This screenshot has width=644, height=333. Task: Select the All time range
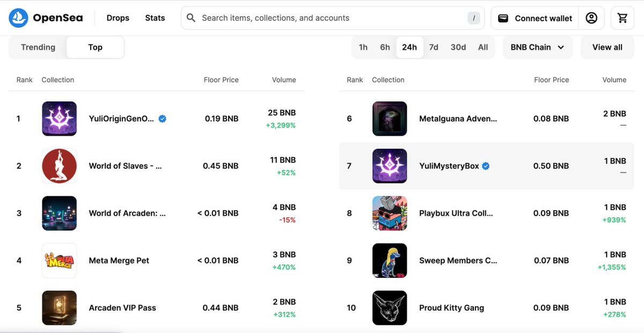click(483, 47)
